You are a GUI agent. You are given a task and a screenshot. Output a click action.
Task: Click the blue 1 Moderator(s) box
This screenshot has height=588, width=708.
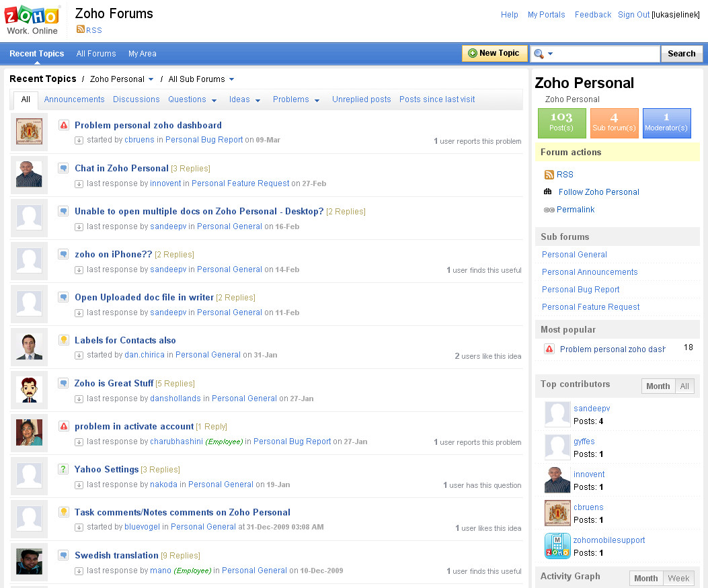coord(666,123)
